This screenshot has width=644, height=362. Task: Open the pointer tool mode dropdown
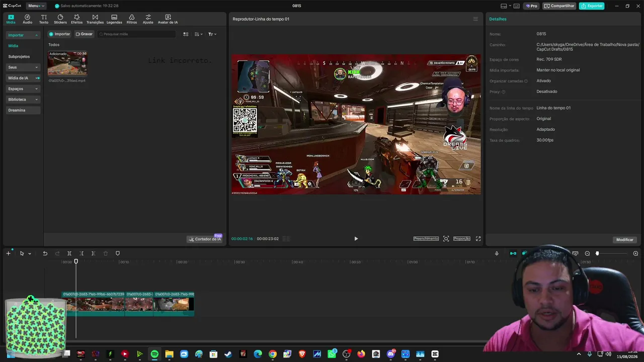(30, 253)
